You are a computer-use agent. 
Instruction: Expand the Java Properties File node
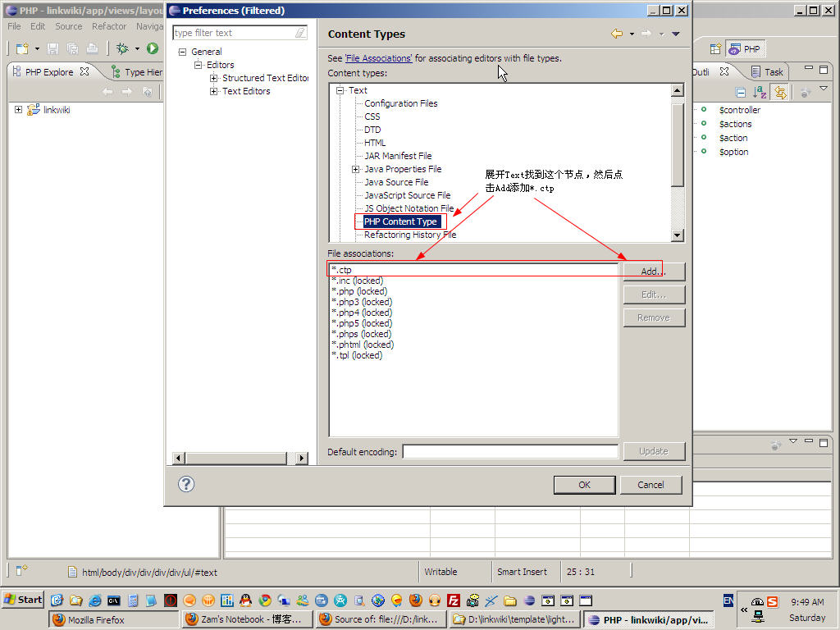pyautogui.click(x=355, y=169)
